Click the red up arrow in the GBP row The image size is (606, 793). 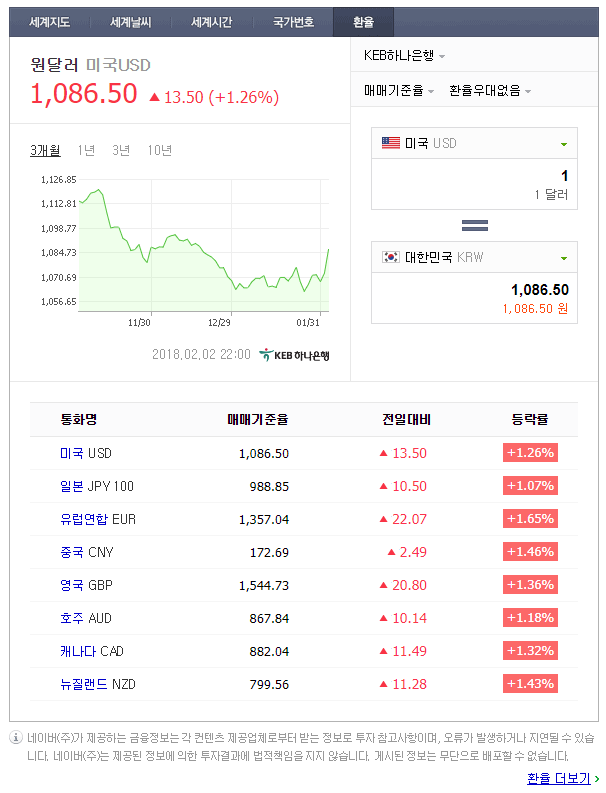click(x=383, y=585)
